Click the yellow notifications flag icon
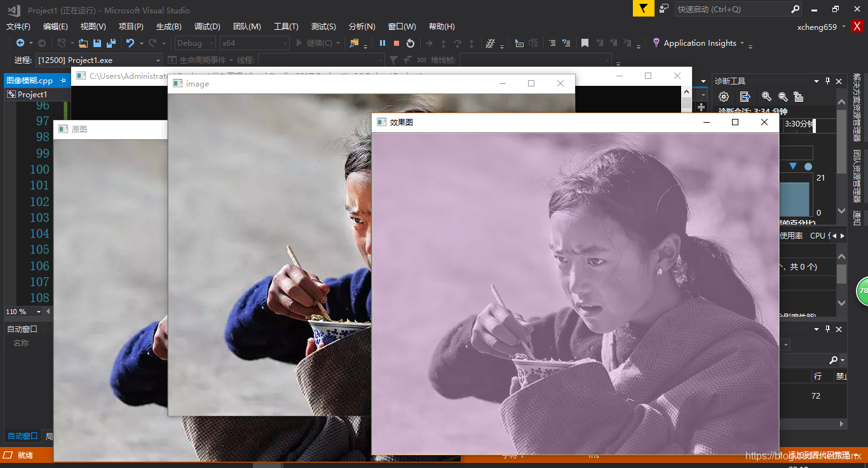The image size is (868, 468). (x=643, y=8)
